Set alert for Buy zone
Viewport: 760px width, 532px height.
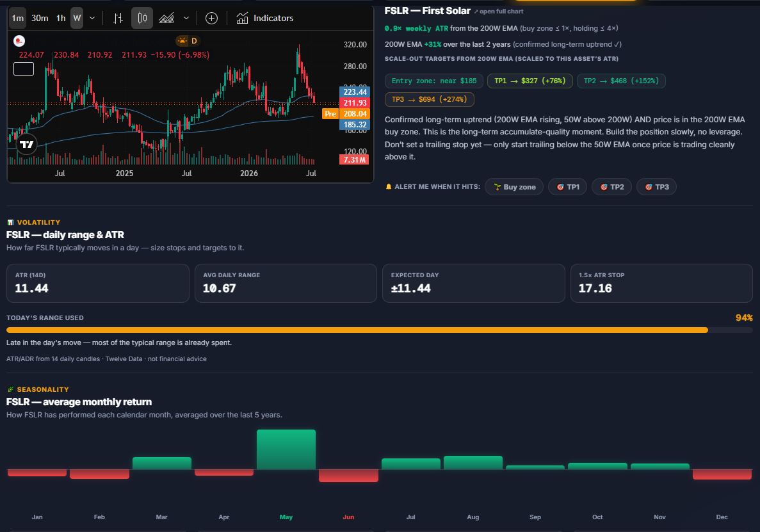514,187
